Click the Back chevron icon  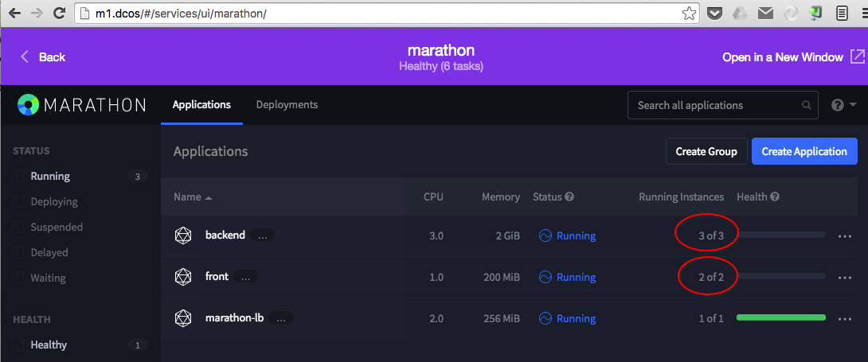pos(25,57)
